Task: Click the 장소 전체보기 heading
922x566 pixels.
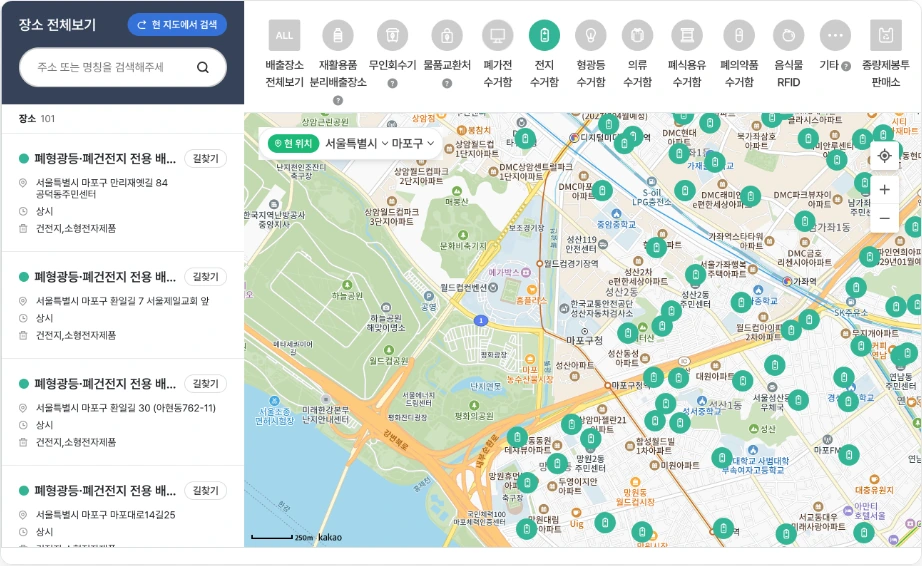Action: [x=57, y=25]
